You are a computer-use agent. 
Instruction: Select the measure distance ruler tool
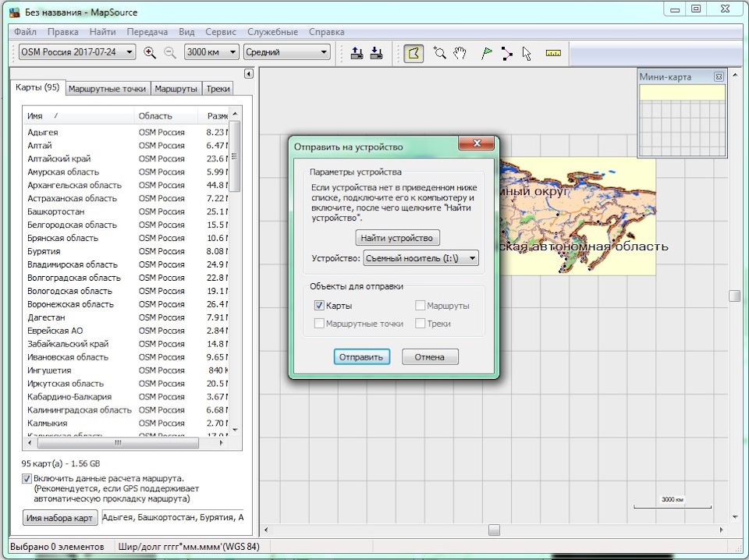pyautogui.click(x=553, y=53)
